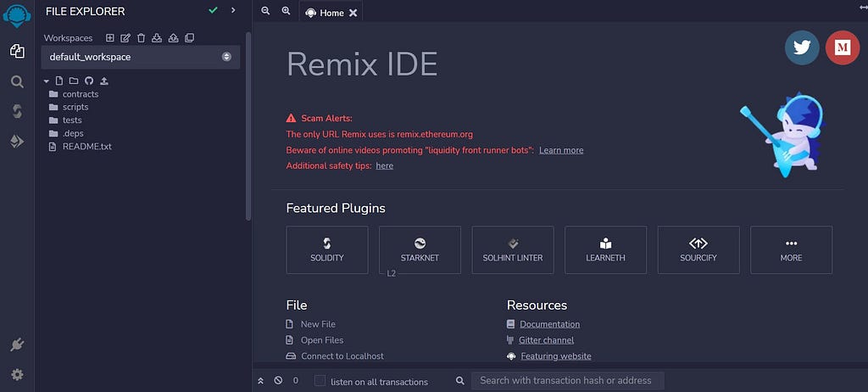Click Open Files under File section

click(x=322, y=340)
